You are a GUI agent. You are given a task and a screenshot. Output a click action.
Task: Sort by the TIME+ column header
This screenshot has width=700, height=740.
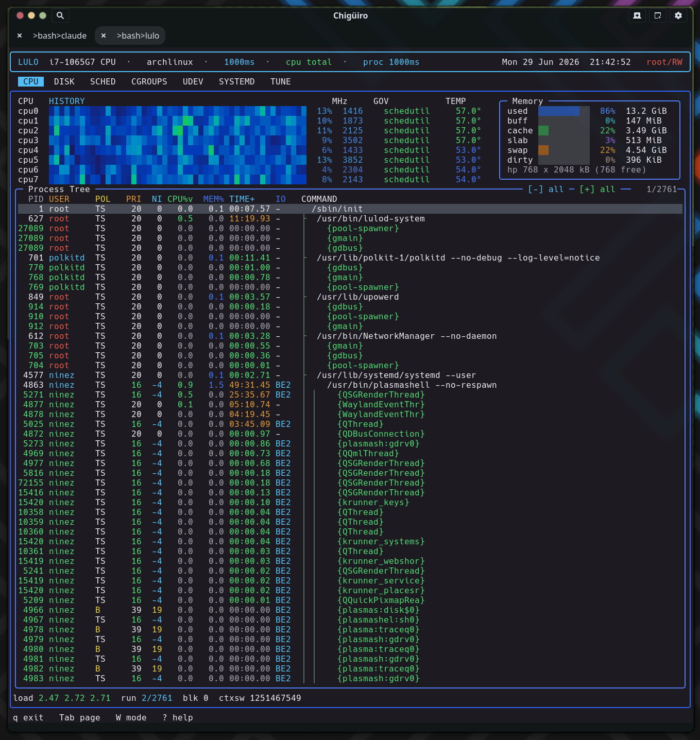click(242, 199)
